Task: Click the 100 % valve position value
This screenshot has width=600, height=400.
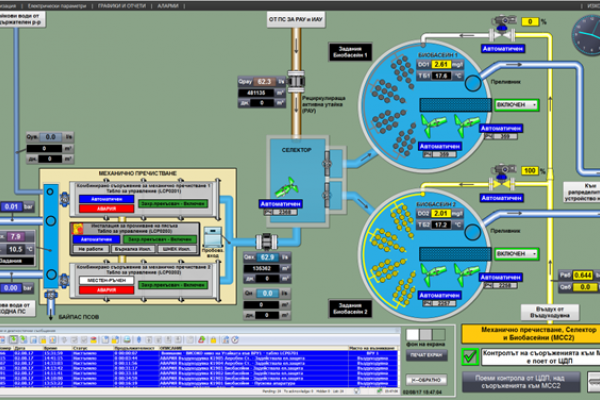Action: (530, 171)
